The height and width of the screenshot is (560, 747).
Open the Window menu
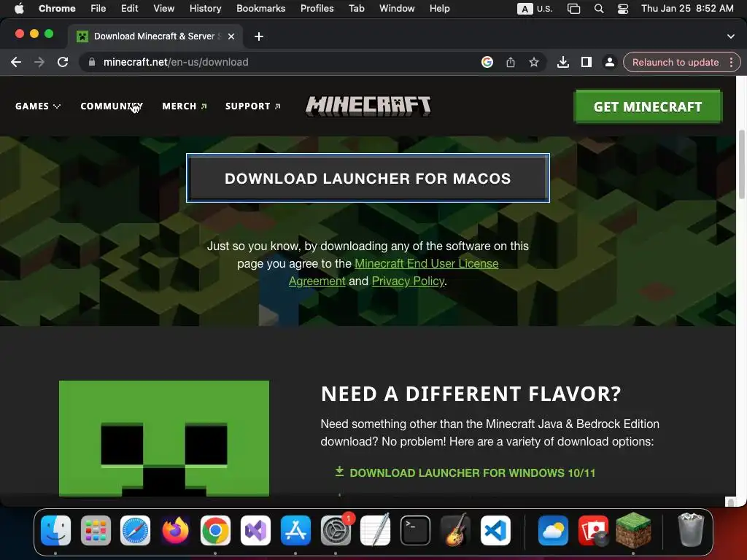pos(396,9)
